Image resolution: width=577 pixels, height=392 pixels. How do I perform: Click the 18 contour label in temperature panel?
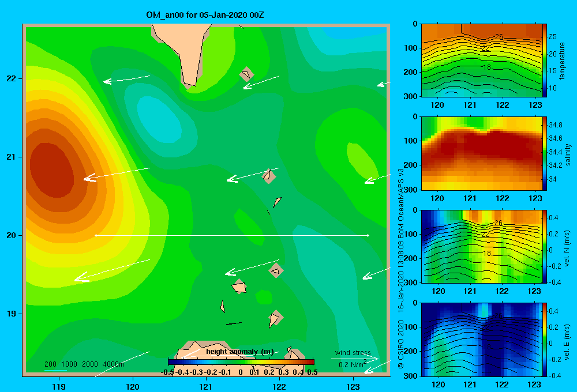click(487, 67)
